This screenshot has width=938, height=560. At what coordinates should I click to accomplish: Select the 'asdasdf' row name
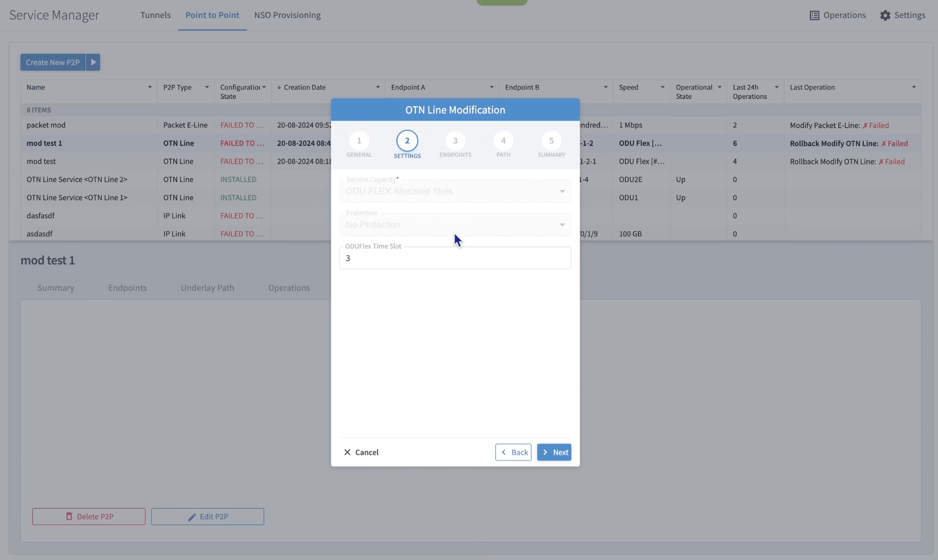(x=39, y=234)
